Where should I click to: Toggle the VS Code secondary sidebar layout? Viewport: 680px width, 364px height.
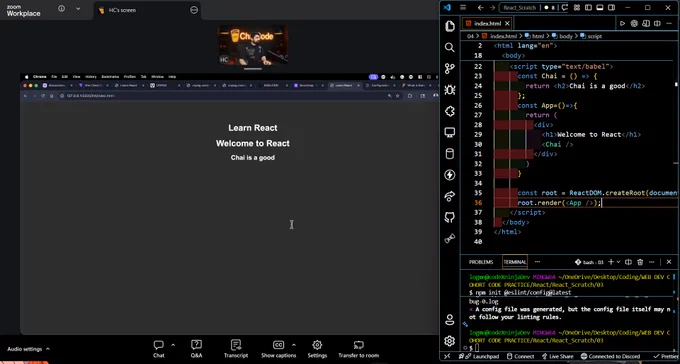[611, 7]
